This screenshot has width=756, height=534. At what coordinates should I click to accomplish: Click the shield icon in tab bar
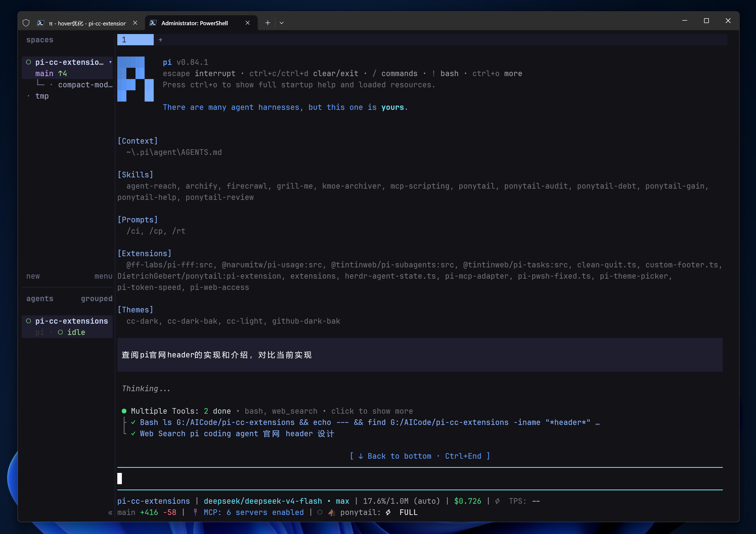click(26, 23)
